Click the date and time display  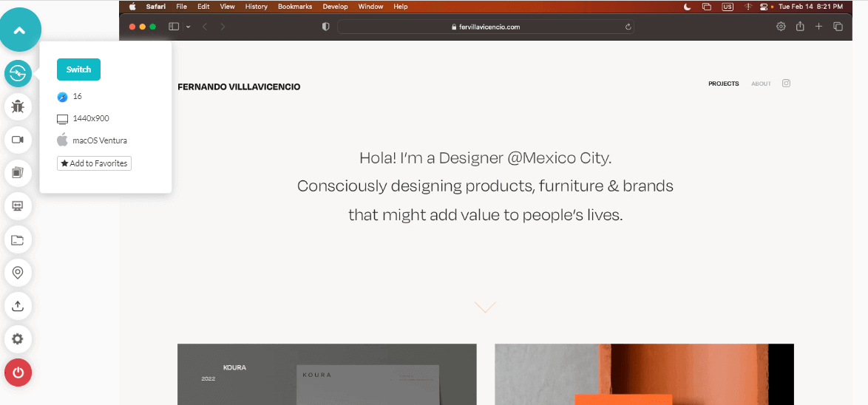(810, 7)
